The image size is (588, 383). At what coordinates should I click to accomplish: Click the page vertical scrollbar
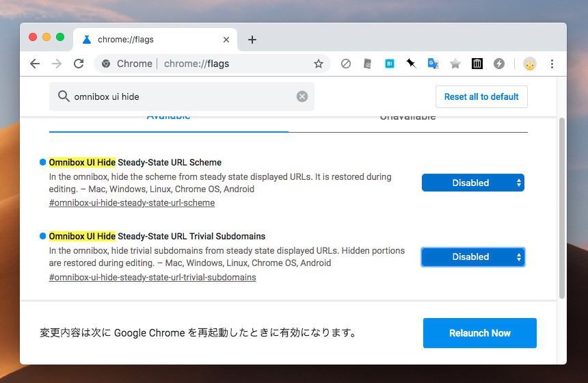[562, 205]
